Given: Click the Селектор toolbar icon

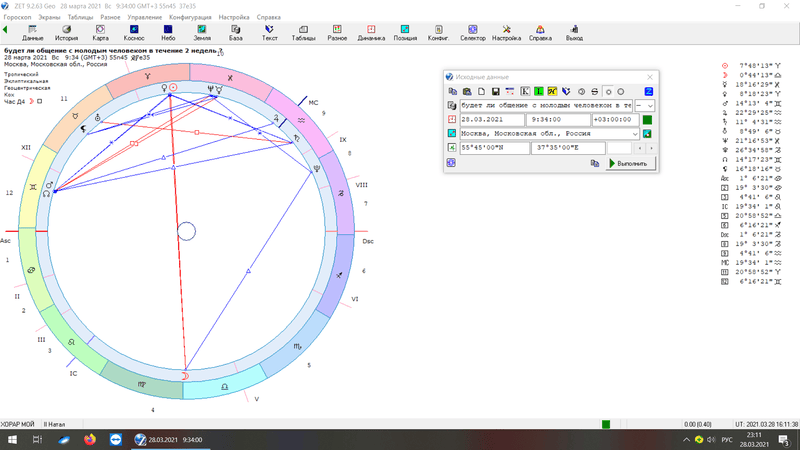Looking at the screenshot, I should coord(472,33).
